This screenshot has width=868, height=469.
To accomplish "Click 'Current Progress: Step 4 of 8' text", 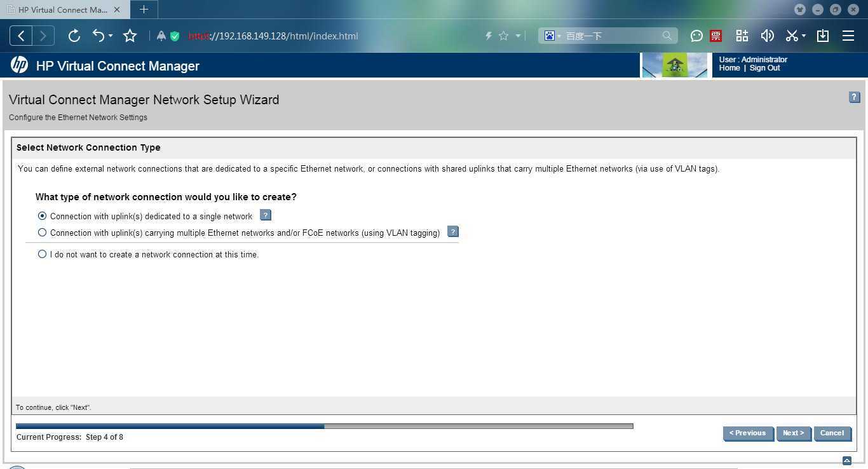I will click(70, 437).
